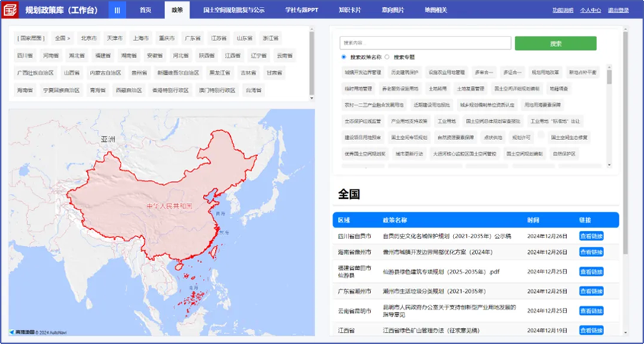Click the 临时用地管理 topic tag

point(358,89)
